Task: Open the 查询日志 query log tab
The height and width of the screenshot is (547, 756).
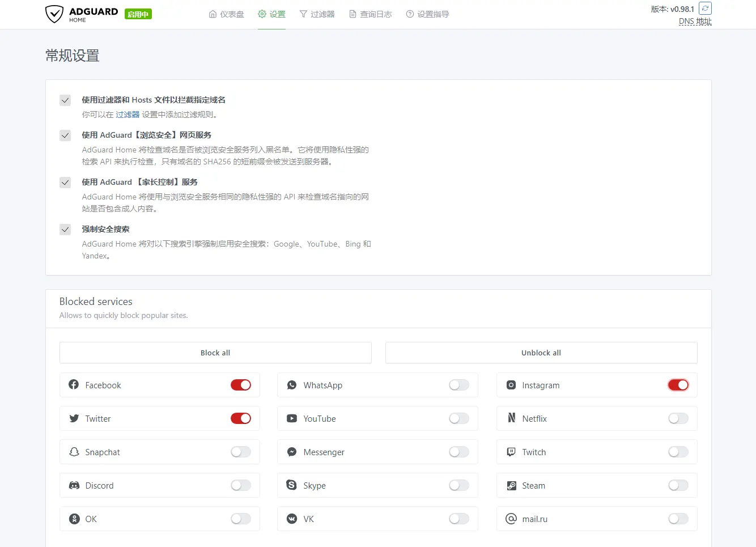Action: point(370,14)
